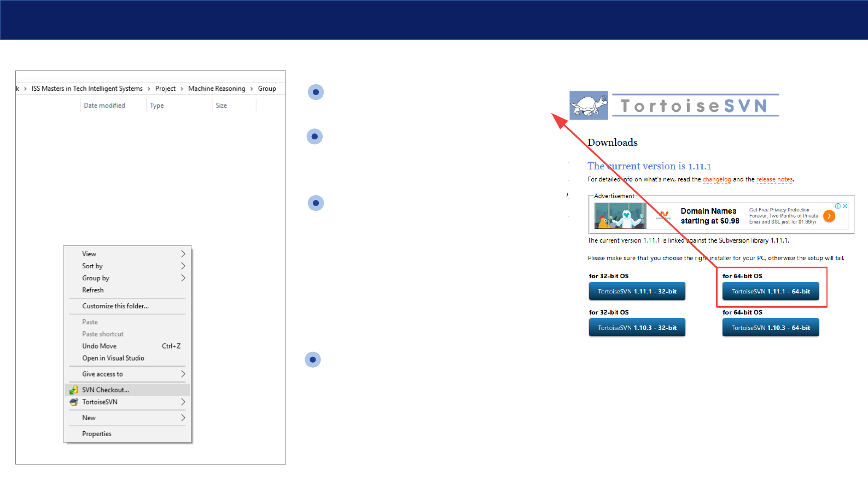868x488 pixels.
Task: Download TortoiseSVN 1.10.3 - 64-bit
Action: [771, 328]
